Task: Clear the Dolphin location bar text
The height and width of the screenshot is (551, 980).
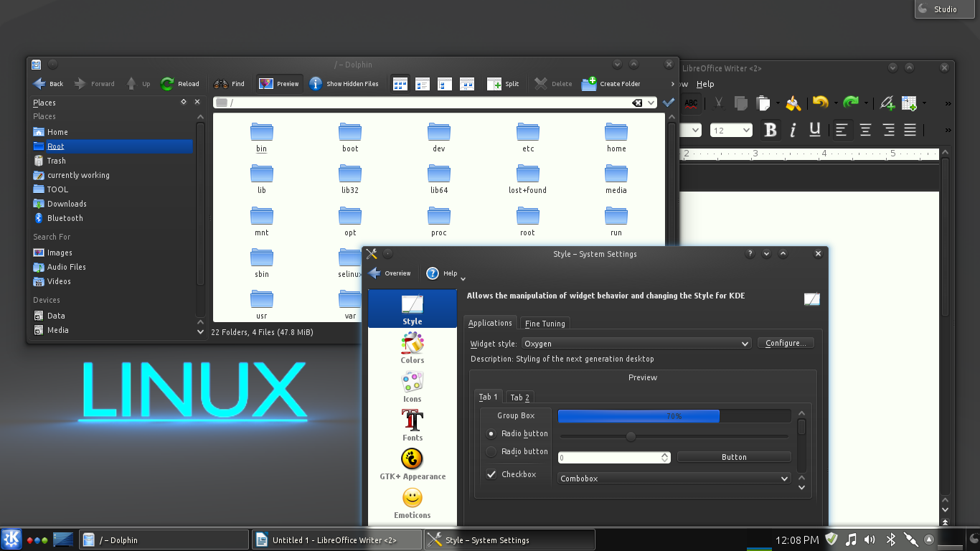Action: pos(636,103)
